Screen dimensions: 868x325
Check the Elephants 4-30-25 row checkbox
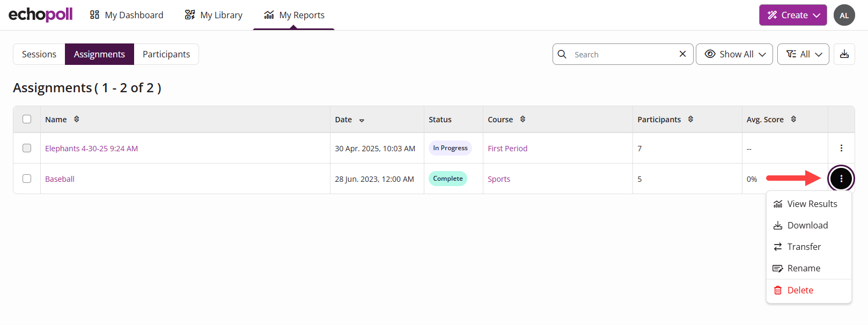pos(27,148)
